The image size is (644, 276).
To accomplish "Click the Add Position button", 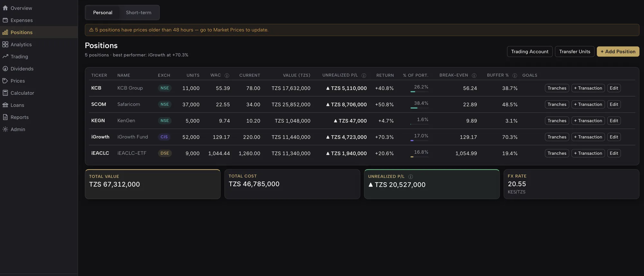I will click(x=618, y=52).
